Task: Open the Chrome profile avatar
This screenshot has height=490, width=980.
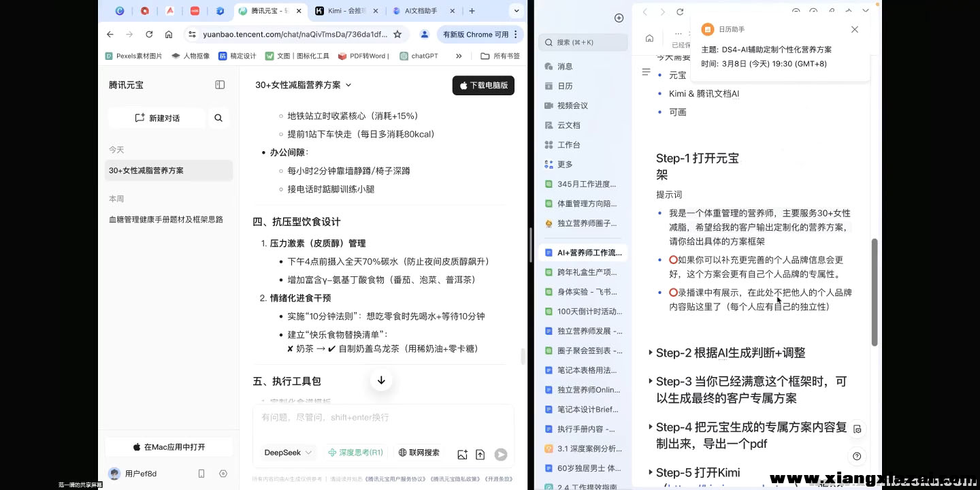Action: pyautogui.click(x=425, y=34)
